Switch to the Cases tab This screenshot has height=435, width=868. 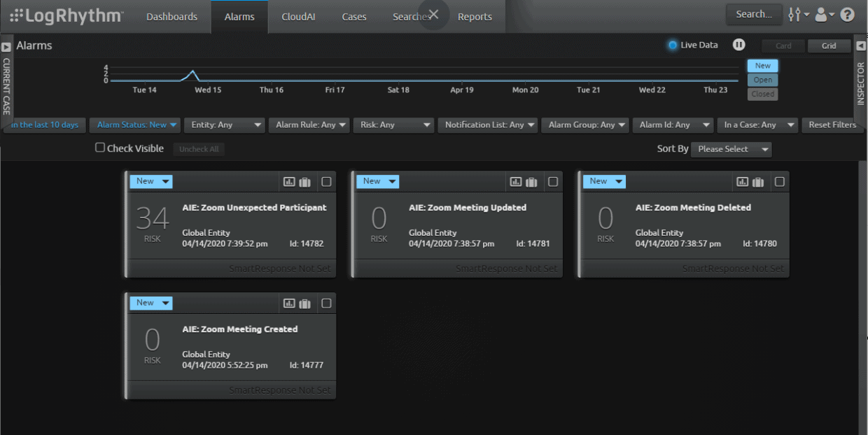pos(353,16)
